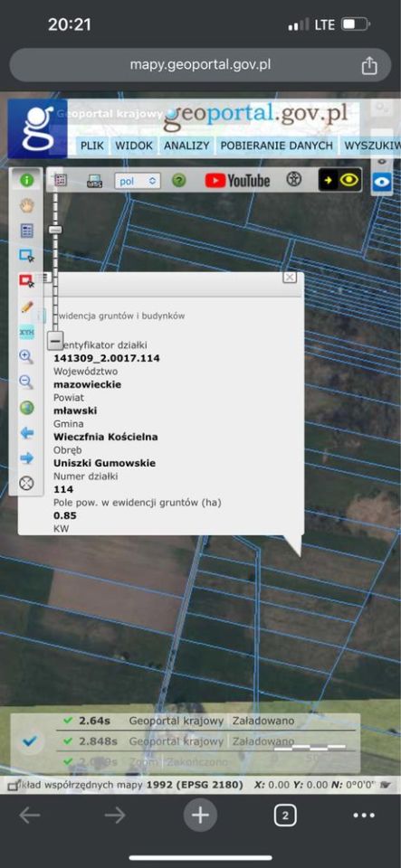This screenshot has height=868, width=401.
Task: Open the tabs overview showing 2
Action: 285,815
